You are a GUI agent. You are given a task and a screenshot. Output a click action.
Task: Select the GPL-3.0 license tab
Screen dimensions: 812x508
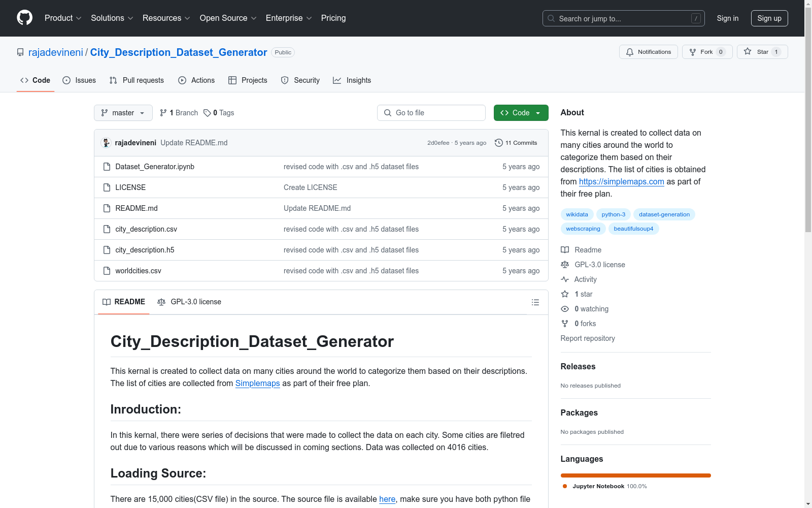pos(189,302)
